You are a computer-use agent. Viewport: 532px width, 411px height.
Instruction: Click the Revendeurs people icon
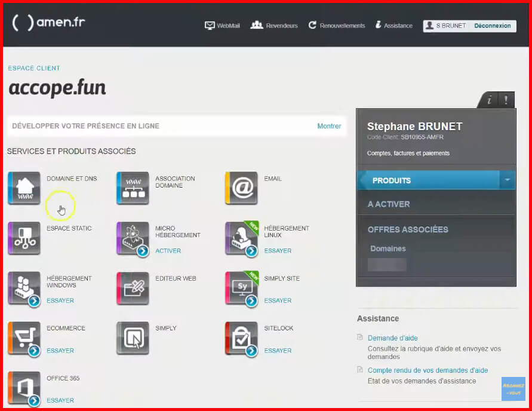click(257, 24)
